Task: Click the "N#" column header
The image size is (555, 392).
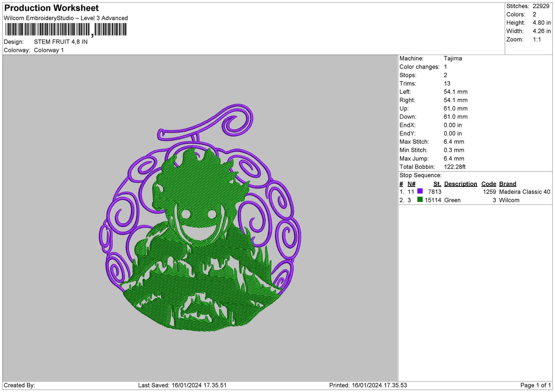Action: 411,184
